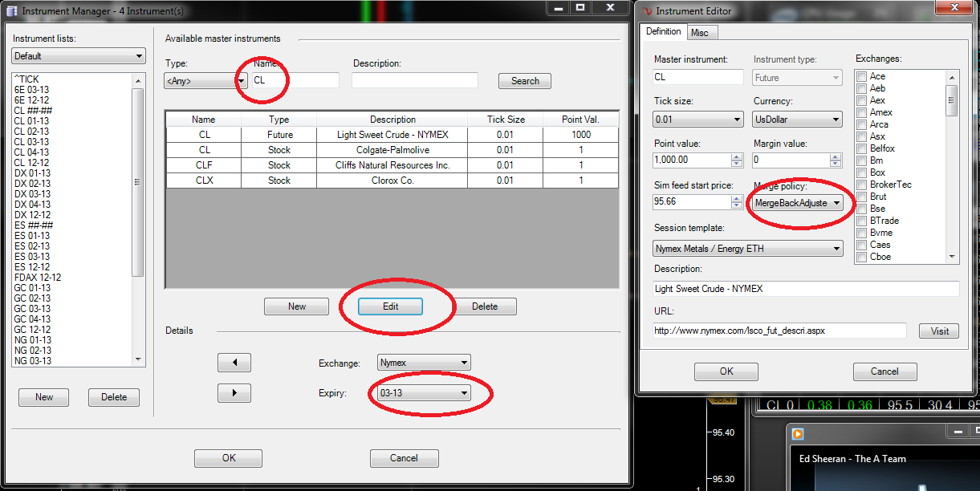980x491 pixels.
Task: Click the Edit button under instruments table
Action: click(x=391, y=306)
